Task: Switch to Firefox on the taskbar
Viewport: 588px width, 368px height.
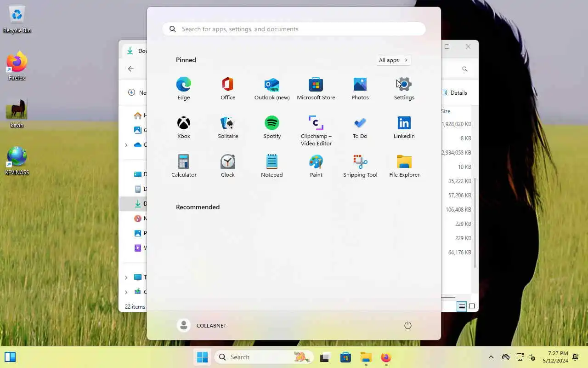Action: point(386,357)
